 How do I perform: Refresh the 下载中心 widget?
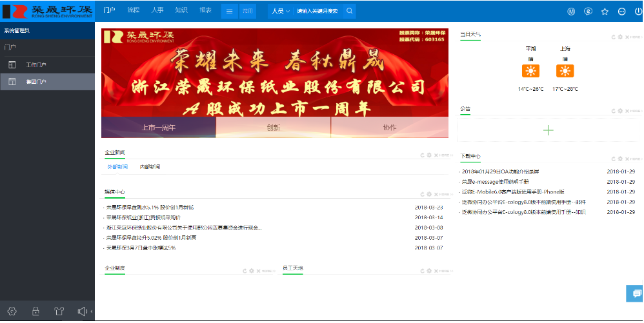coord(613,159)
